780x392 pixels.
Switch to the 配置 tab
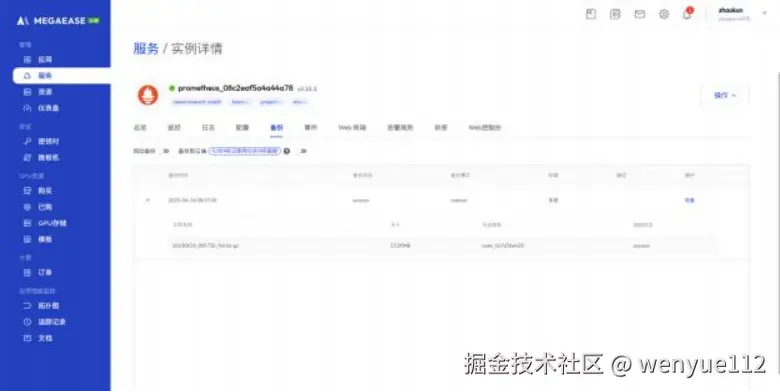[242, 127]
